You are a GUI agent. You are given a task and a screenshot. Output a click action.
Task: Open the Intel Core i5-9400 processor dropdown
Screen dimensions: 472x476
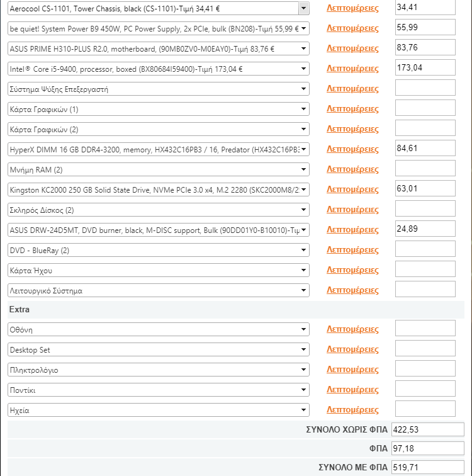(159, 69)
